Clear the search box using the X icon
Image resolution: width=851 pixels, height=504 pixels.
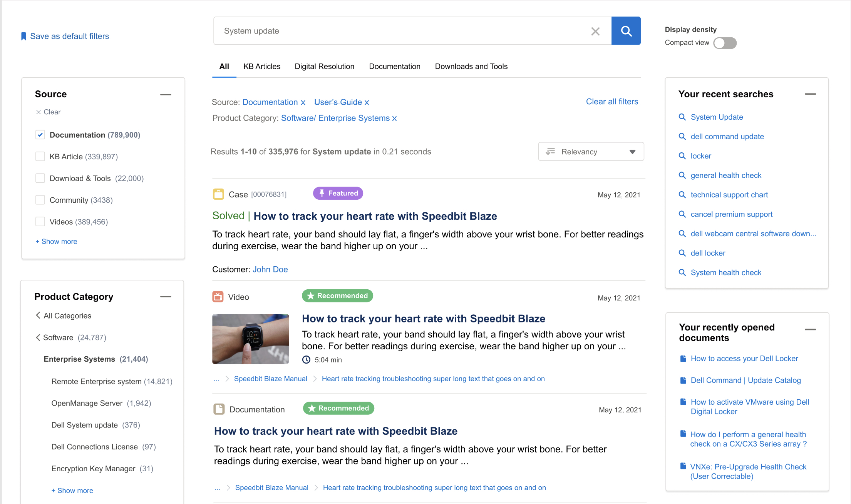coord(595,31)
